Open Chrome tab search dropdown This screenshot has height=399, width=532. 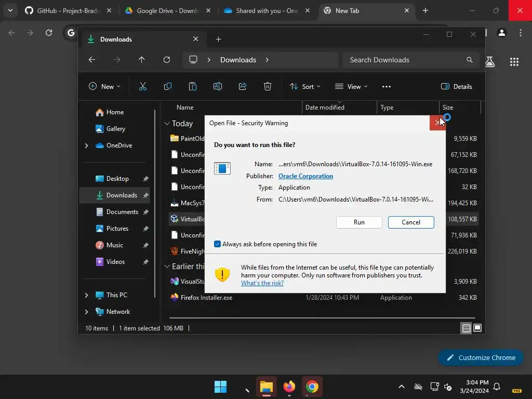(10, 10)
